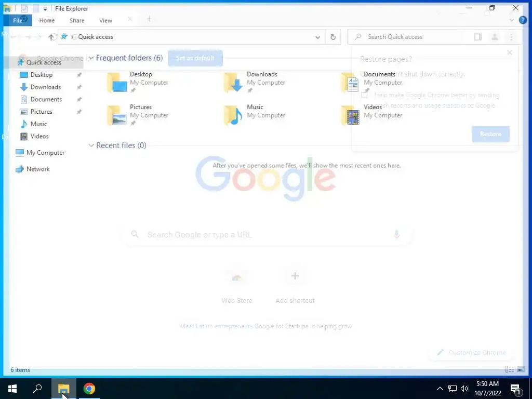This screenshot has width=532, height=399.
Task: Click Set as default in Chrome window
Action: click(195, 58)
